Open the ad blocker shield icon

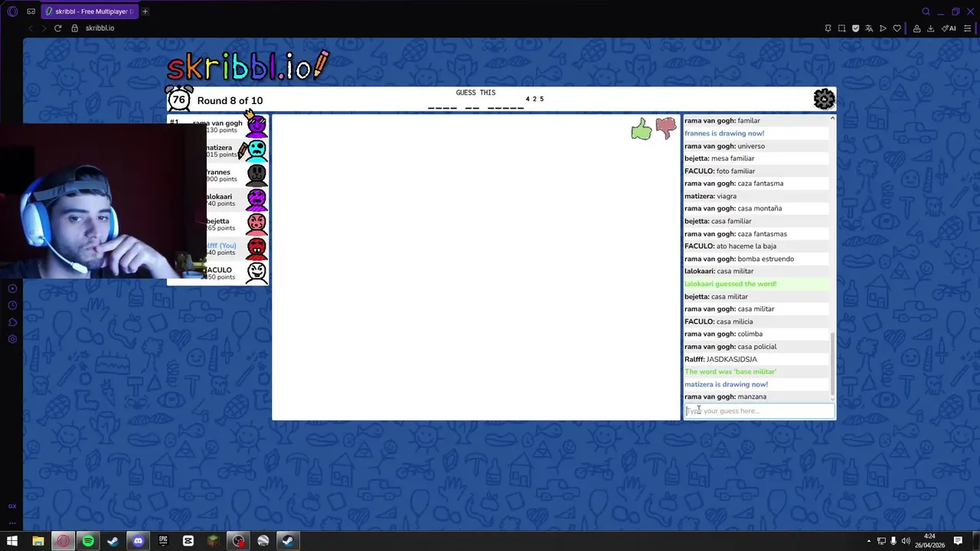[x=855, y=28]
